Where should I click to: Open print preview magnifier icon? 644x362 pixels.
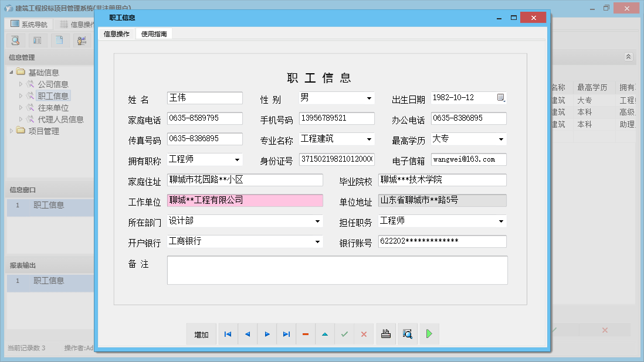tap(407, 334)
